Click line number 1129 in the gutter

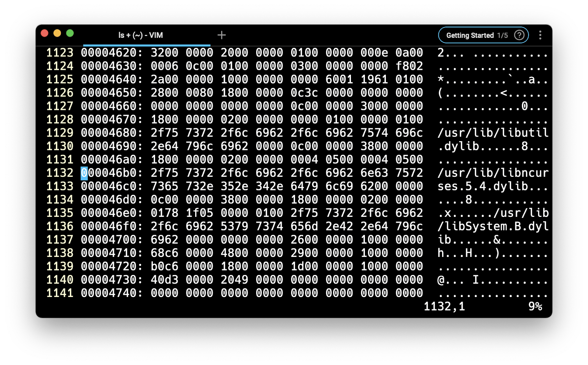click(x=60, y=133)
